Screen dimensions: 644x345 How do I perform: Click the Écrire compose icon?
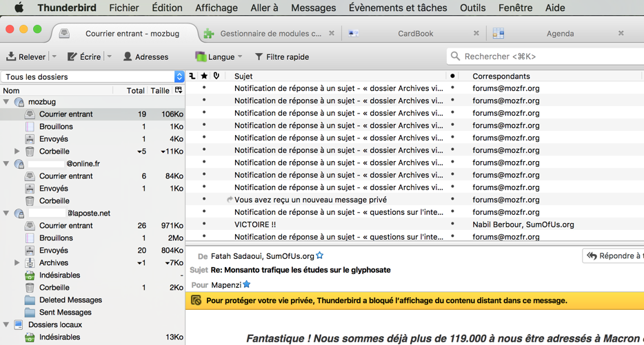[x=72, y=56]
